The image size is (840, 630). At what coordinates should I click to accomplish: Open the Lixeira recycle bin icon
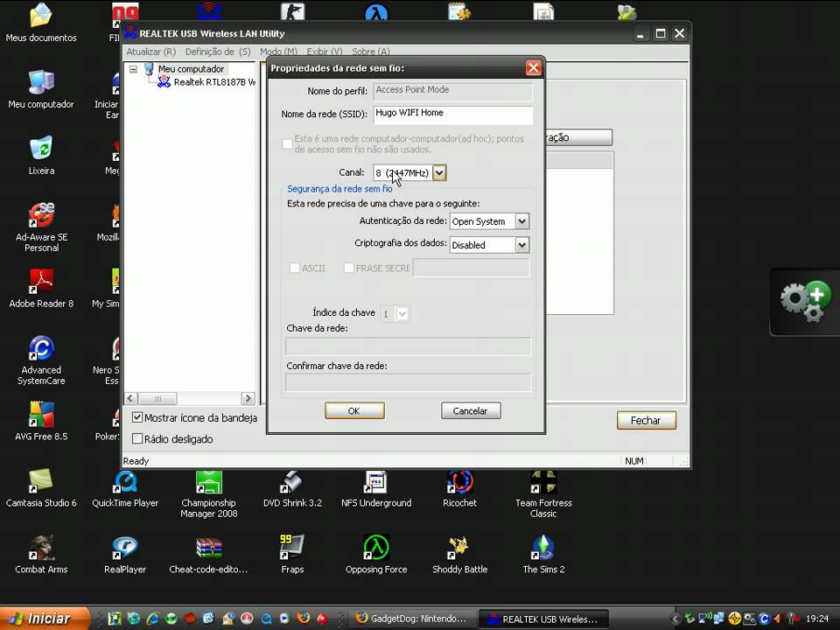pyautogui.click(x=41, y=154)
